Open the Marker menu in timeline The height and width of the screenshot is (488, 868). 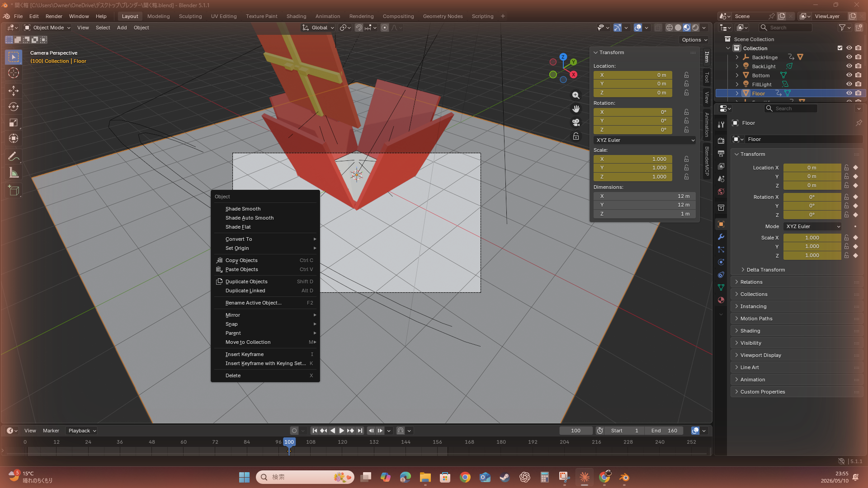[51, 431]
